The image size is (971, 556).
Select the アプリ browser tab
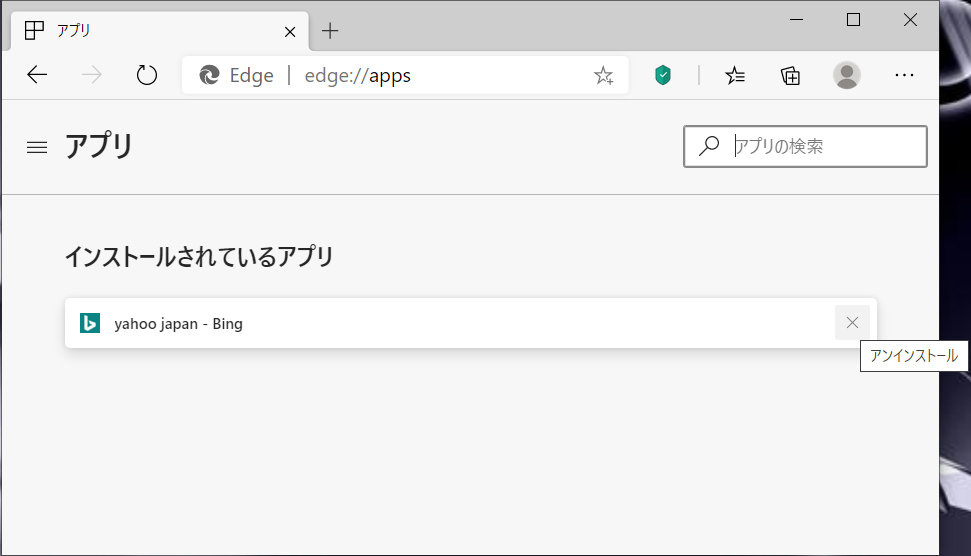(159, 31)
